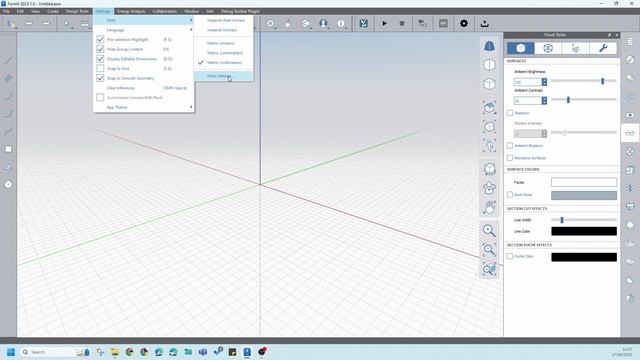This screenshot has width=640, height=360.
Task: Click the Windows Start button
Action: click(11, 352)
